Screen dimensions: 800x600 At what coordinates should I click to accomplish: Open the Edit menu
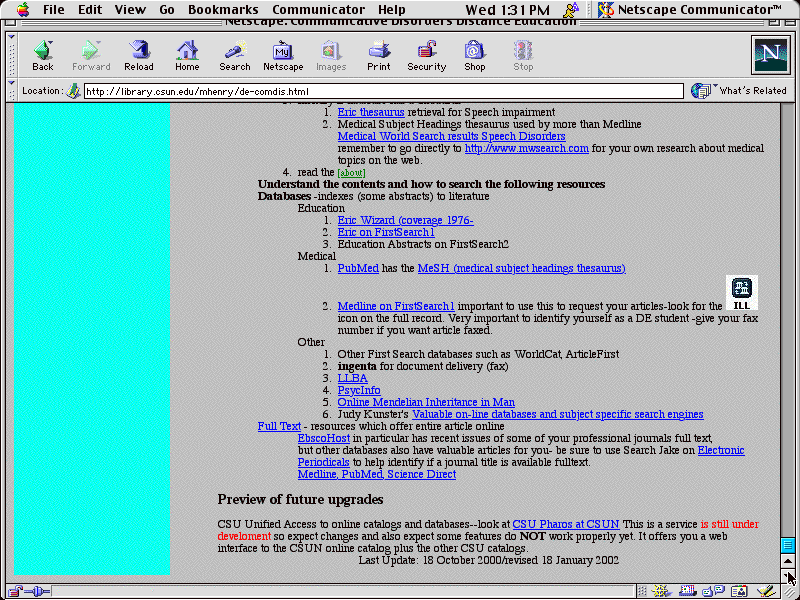tap(90, 9)
